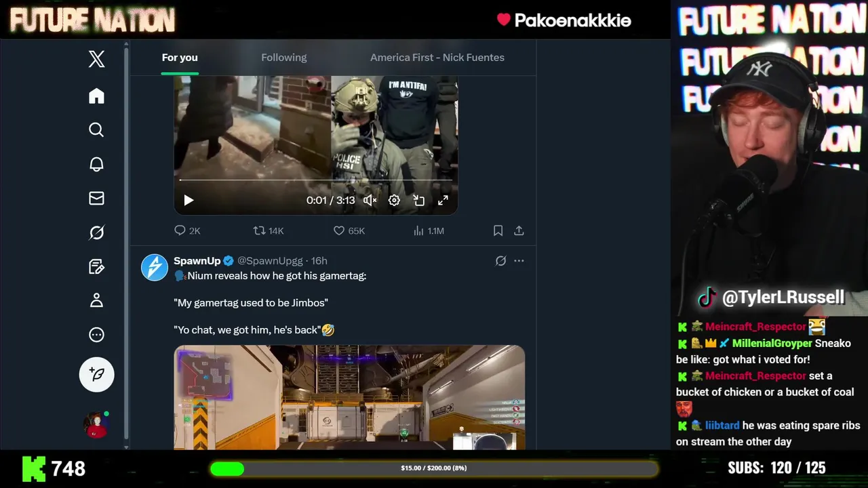Open account avatar at sidebar bottom

tap(96, 424)
